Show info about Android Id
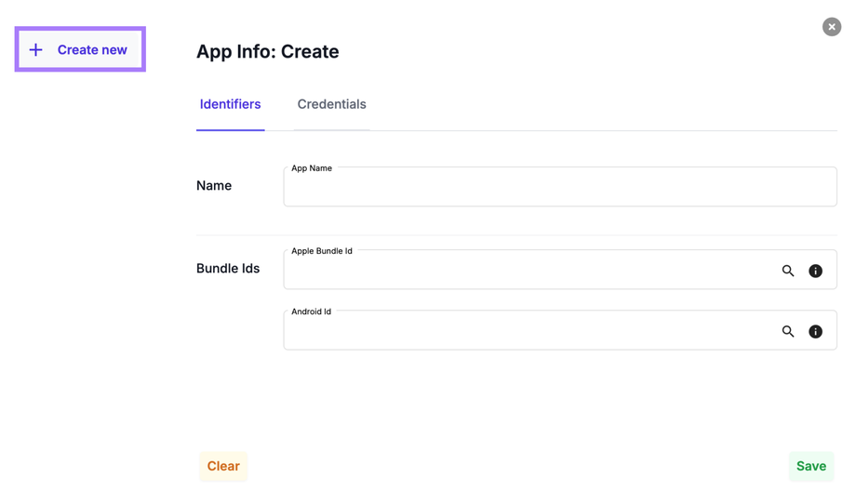 tap(815, 331)
